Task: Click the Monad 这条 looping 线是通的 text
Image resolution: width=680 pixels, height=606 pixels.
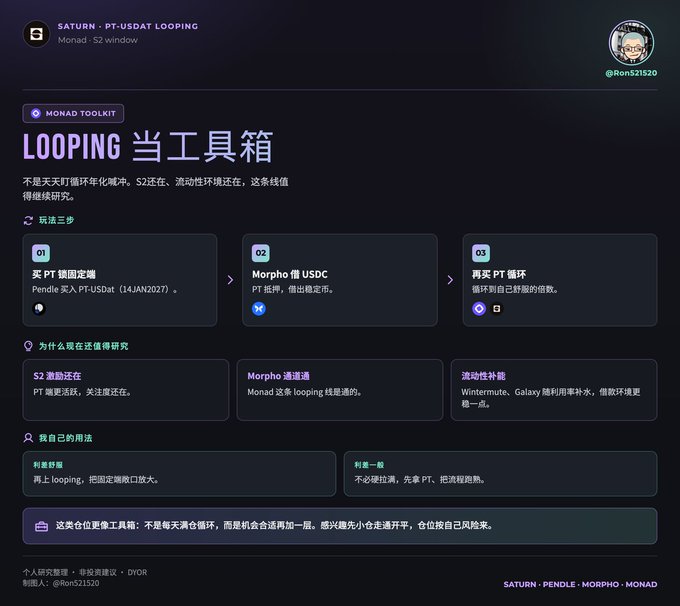Action: [x=305, y=392]
